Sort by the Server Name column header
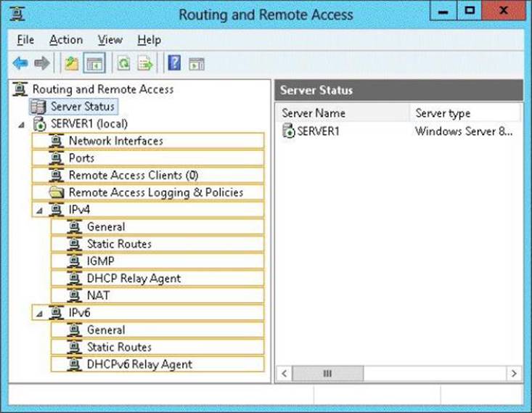The height and width of the screenshot is (413, 532). tap(343, 113)
